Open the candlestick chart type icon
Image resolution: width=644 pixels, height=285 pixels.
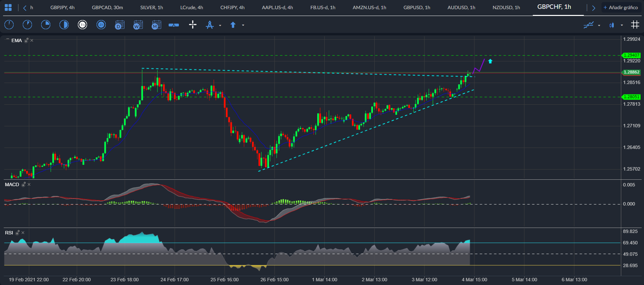(x=612, y=25)
